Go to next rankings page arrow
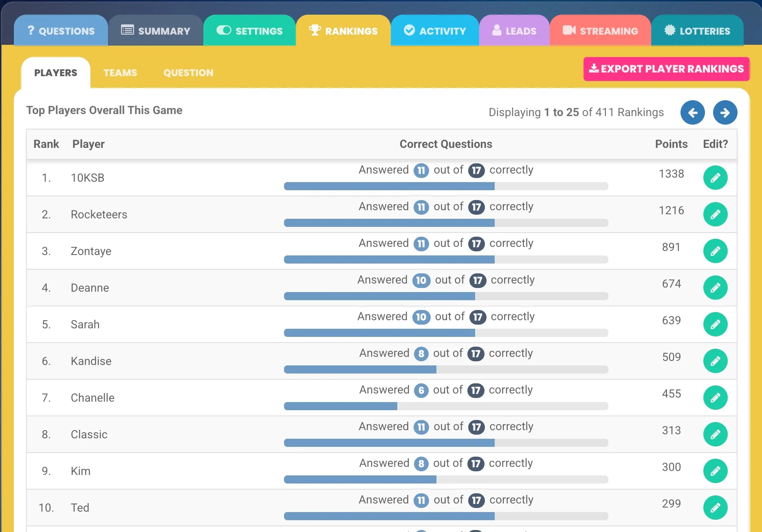 coord(725,112)
